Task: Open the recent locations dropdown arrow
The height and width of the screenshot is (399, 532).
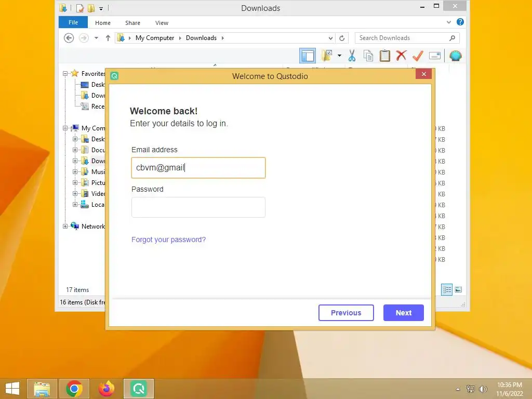Action: point(96,38)
